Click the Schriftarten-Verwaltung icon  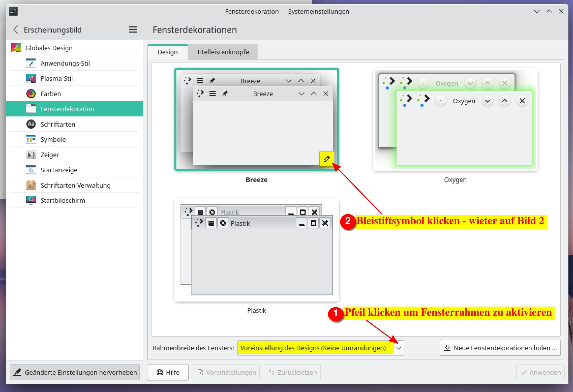[x=31, y=185]
